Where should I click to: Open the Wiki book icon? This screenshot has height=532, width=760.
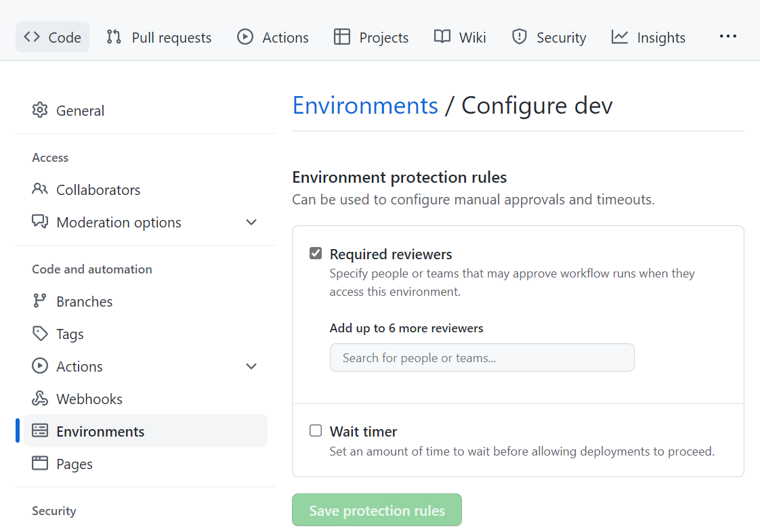442,37
